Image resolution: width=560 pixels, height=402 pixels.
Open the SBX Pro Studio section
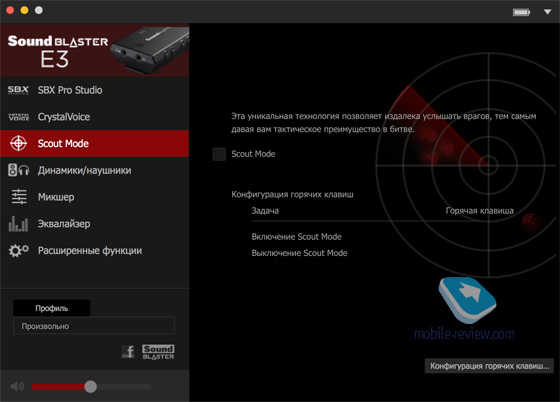[94, 90]
